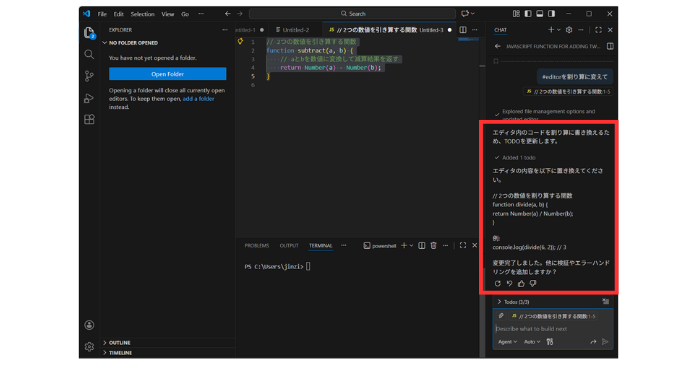Open the new chat dropdown arrow

pos(558,30)
